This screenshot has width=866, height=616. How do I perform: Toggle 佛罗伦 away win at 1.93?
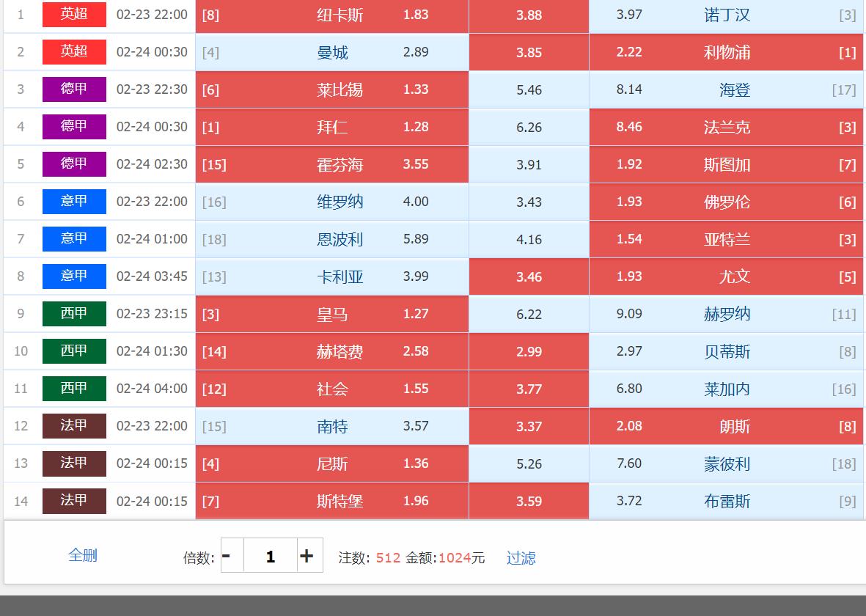pyautogui.click(x=726, y=202)
